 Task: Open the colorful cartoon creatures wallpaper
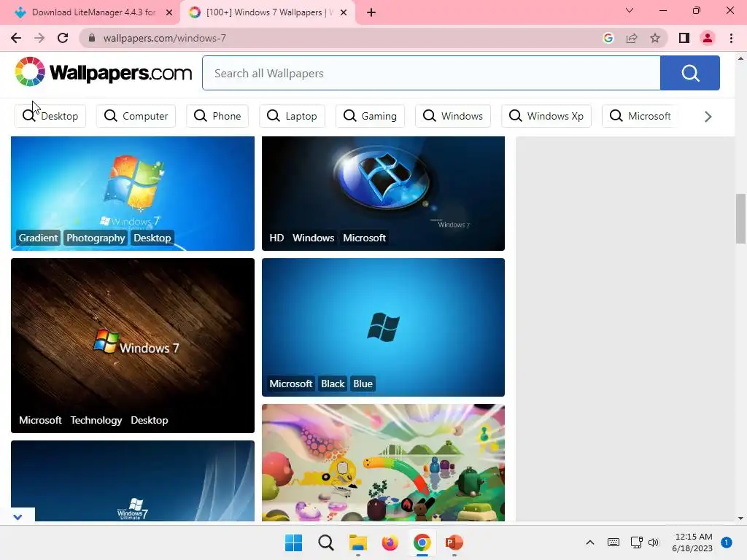tap(383, 462)
